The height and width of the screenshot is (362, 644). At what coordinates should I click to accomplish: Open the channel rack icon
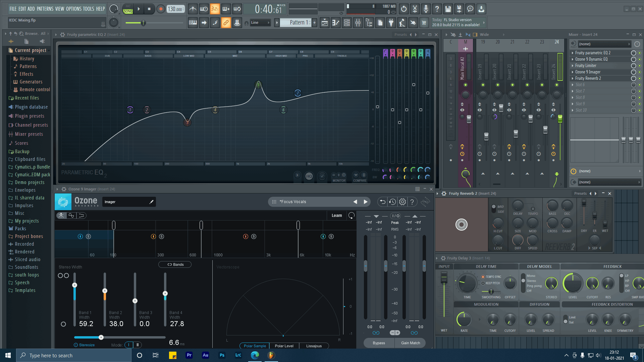[347, 23]
